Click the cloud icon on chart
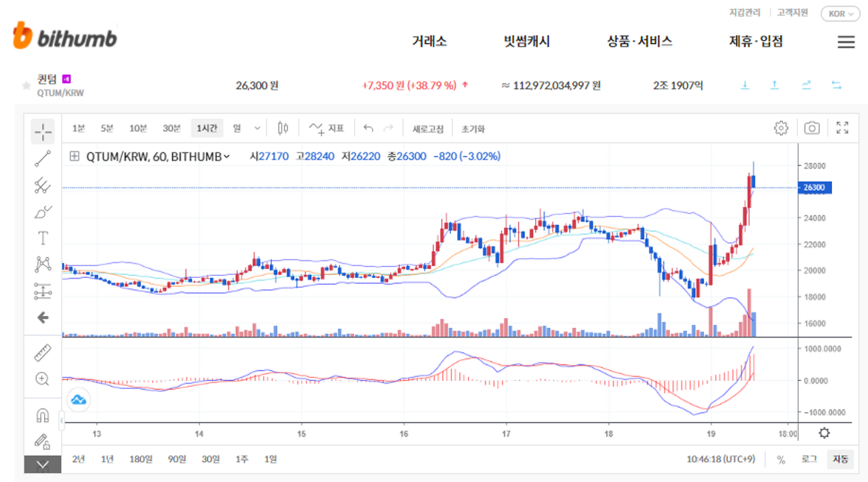 tap(79, 400)
